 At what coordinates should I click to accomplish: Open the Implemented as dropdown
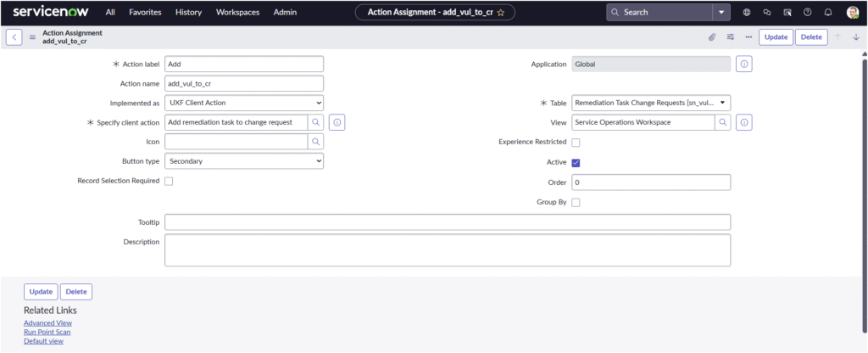[244, 103]
